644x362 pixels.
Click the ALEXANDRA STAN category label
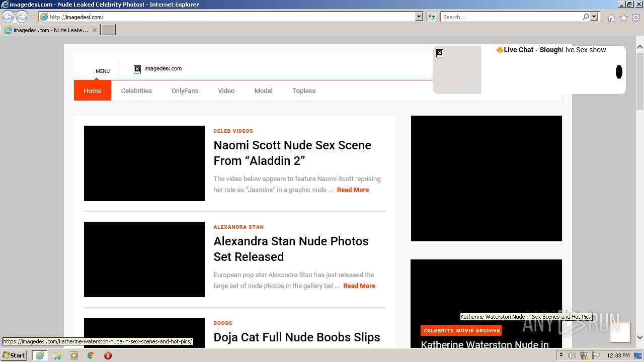(238, 227)
